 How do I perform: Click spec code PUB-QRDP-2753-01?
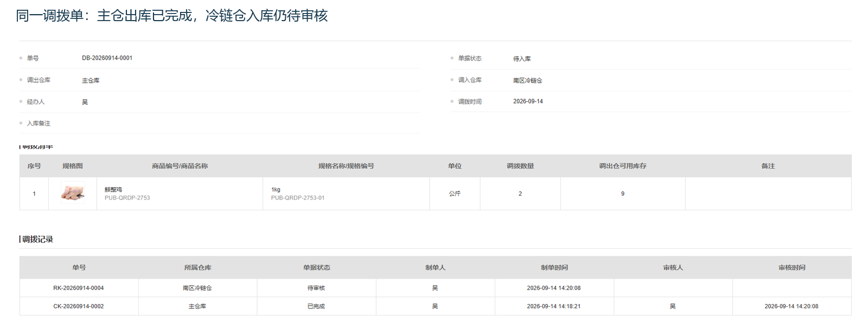[298, 198]
